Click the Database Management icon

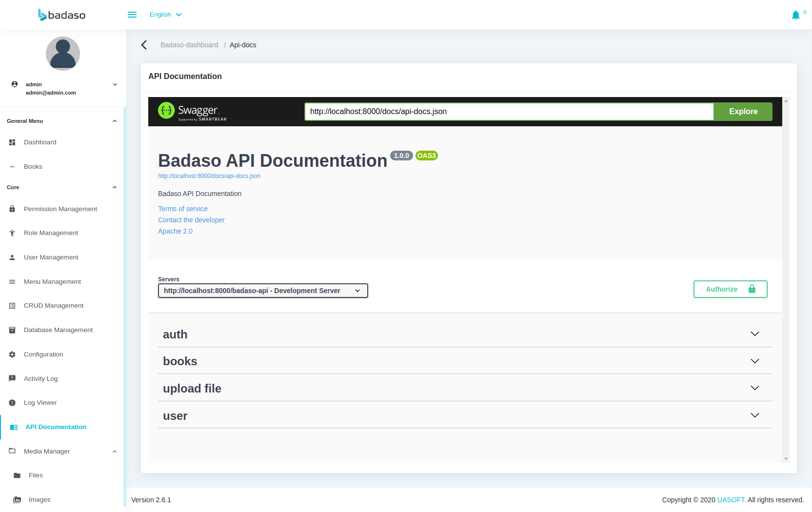coord(12,330)
